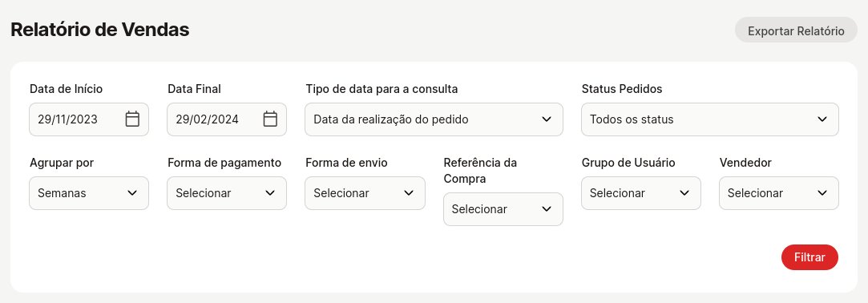868x303 pixels.
Task: Click the chevron arrow in Forma de pagamento
Action: click(x=270, y=192)
